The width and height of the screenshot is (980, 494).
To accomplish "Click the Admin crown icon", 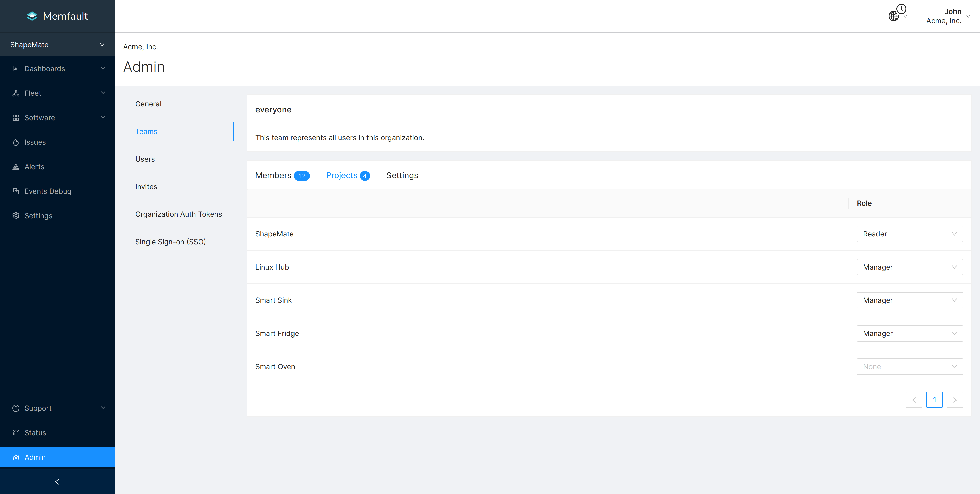I will click(16, 457).
